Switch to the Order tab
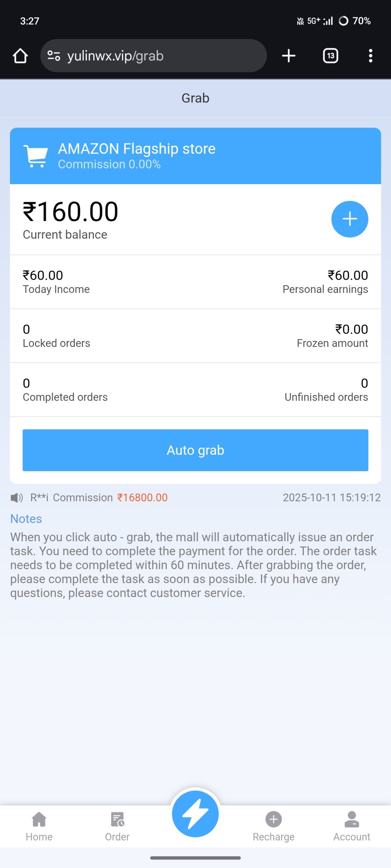391x868 pixels. [117, 826]
